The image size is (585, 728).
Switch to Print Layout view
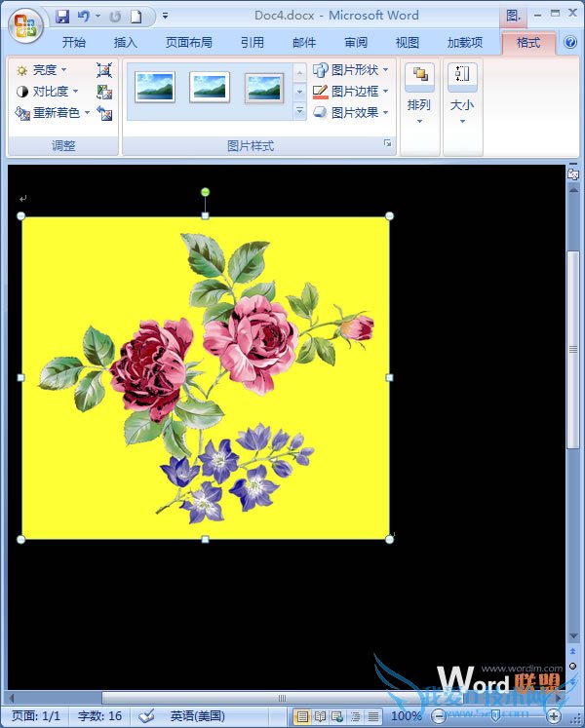point(302,716)
